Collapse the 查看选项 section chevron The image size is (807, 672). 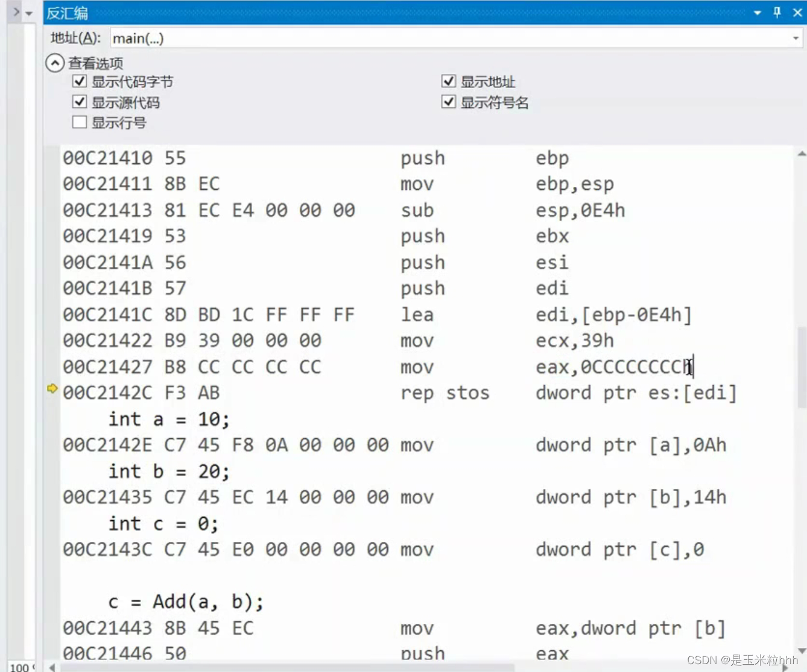click(x=55, y=63)
